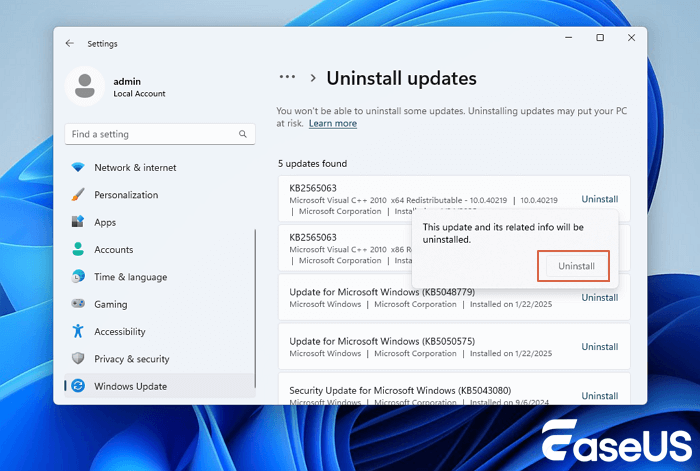Uninstall update KB5048779
This screenshot has width=700, height=471.
(x=600, y=297)
